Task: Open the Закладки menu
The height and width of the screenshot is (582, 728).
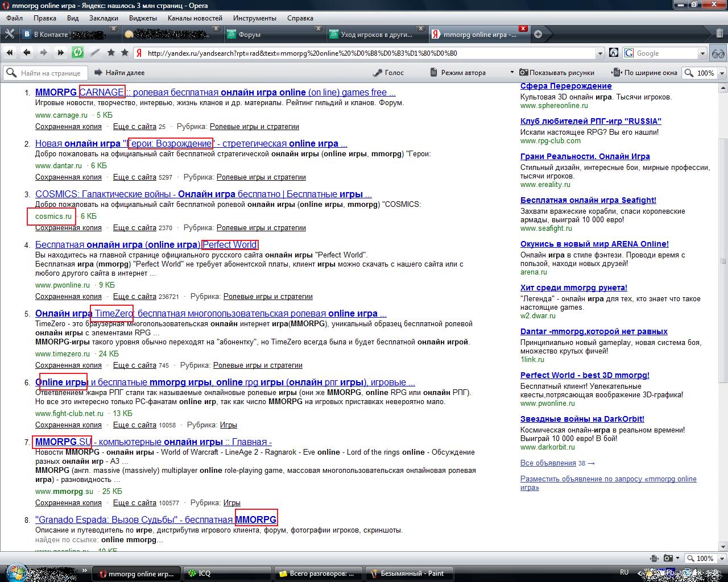Action: (x=104, y=18)
